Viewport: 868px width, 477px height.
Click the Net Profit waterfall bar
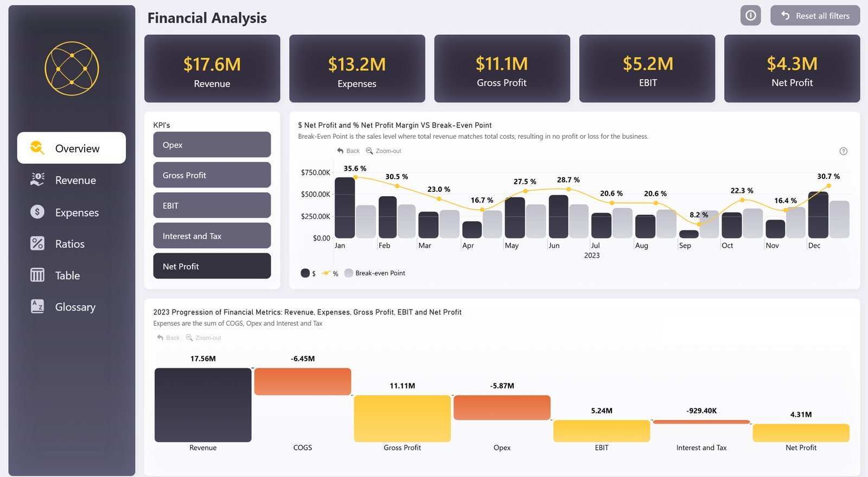(801, 433)
